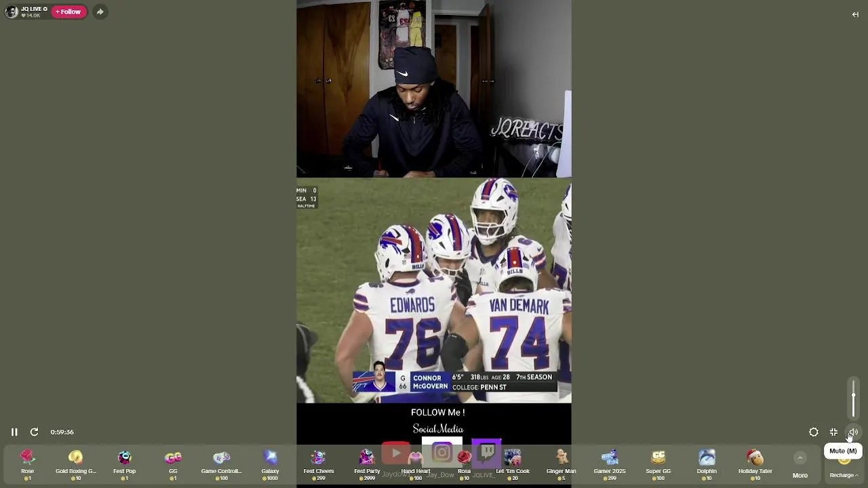Send the Super GG gift

pyautogui.click(x=658, y=465)
